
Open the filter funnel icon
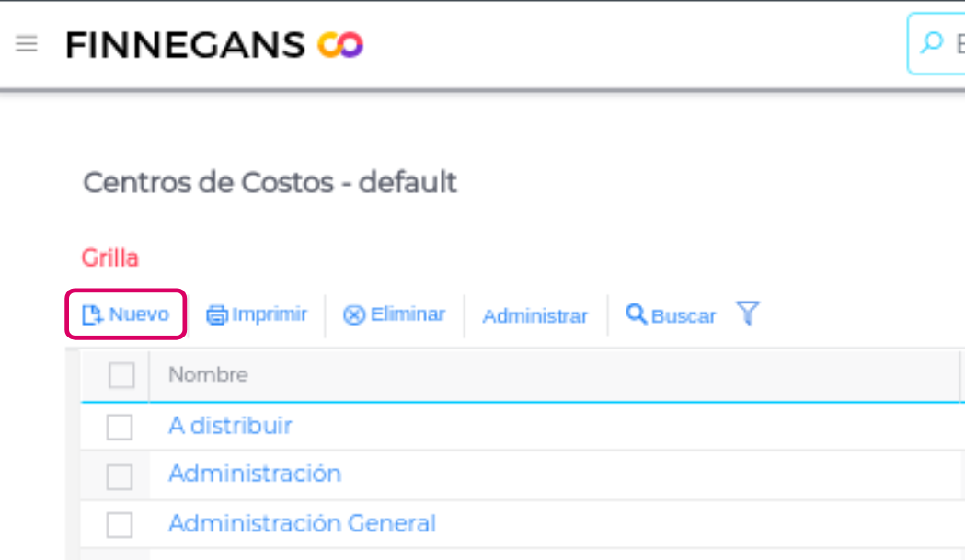pyautogui.click(x=748, y=314)
